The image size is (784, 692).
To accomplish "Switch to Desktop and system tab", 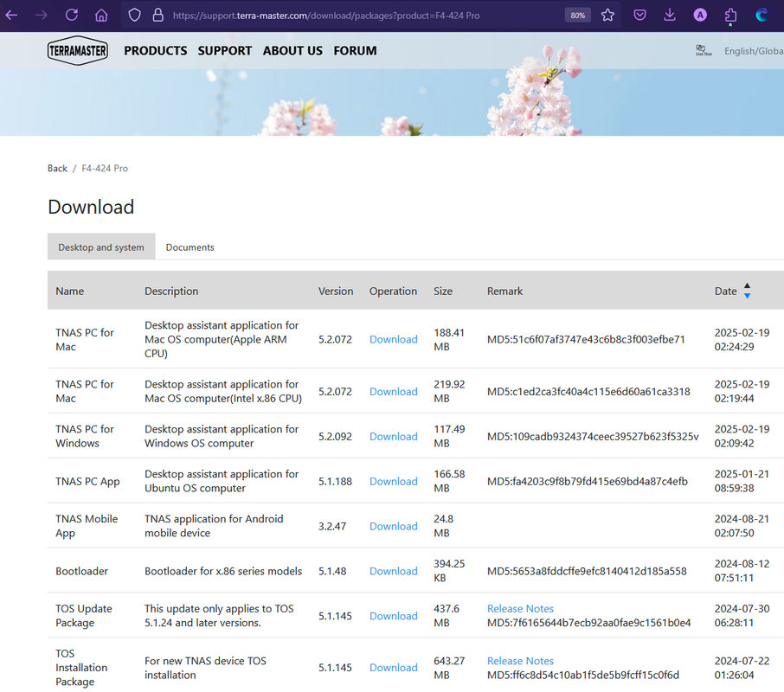I will 101,247.
